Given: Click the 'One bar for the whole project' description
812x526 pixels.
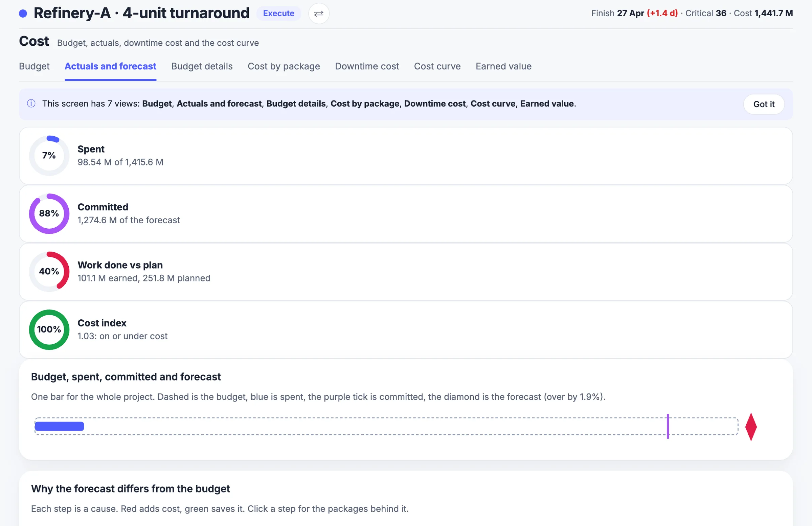Looking at the screenshot, I should point(318,397).
